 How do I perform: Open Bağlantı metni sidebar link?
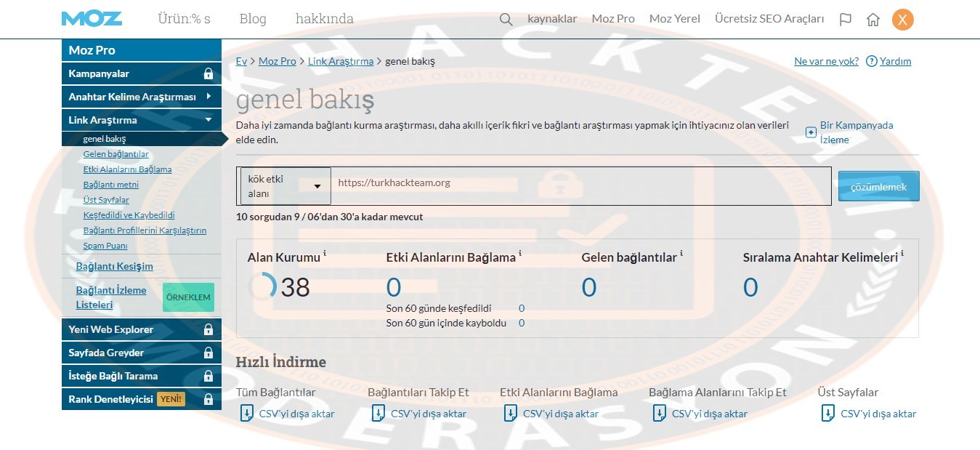[x=111, y=185]
